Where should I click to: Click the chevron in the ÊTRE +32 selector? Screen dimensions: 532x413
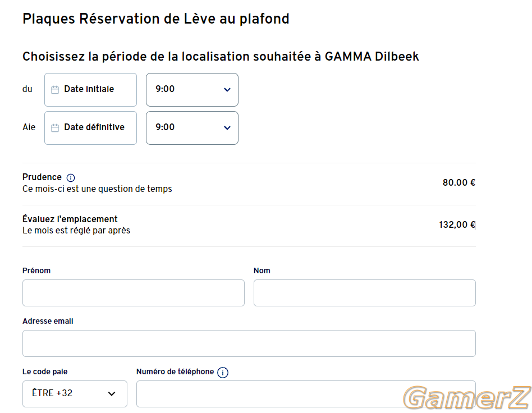112,394
